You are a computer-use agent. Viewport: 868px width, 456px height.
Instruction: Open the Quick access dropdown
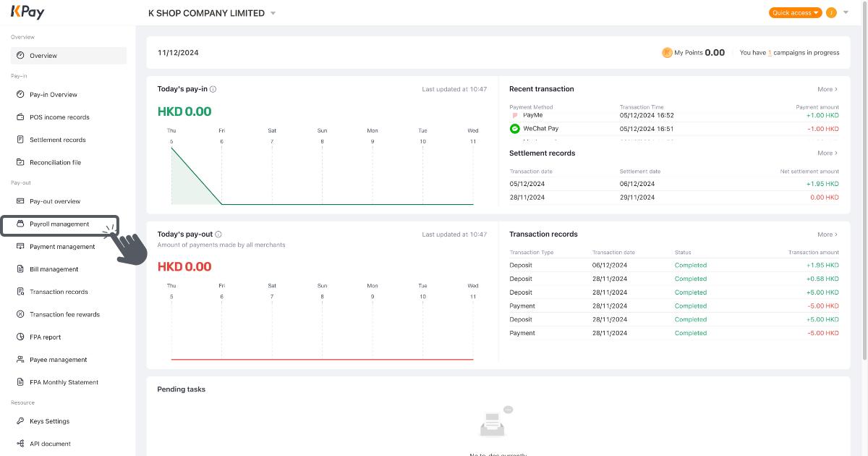click(795, 12)
